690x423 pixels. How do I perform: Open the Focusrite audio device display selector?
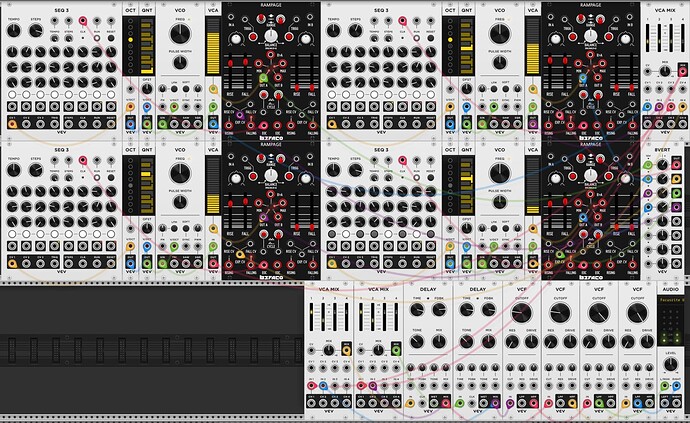671,300
